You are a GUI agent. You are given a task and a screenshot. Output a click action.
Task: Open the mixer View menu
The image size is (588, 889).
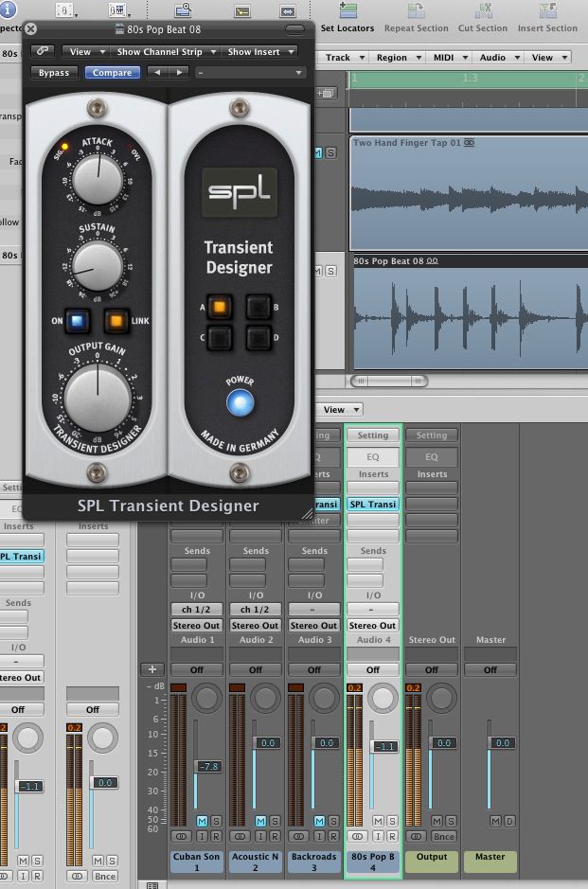(340, 409)
